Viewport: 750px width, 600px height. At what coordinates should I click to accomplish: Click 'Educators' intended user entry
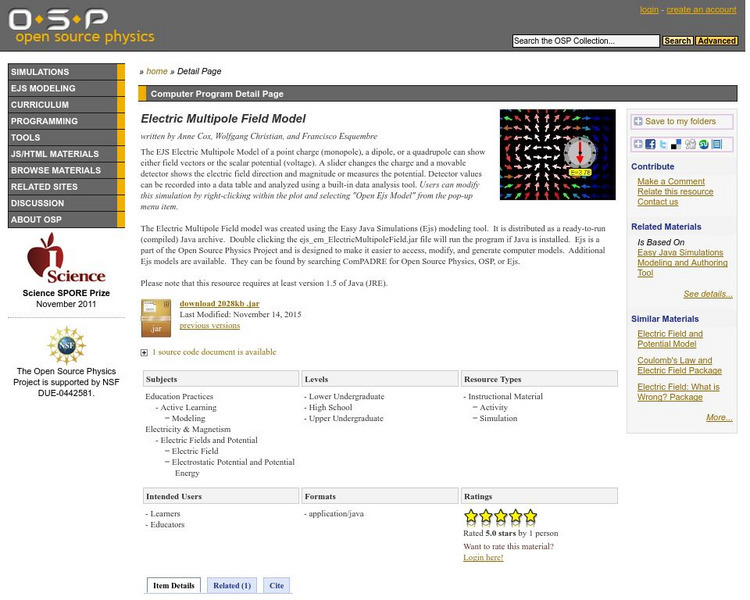click(167, 525)
